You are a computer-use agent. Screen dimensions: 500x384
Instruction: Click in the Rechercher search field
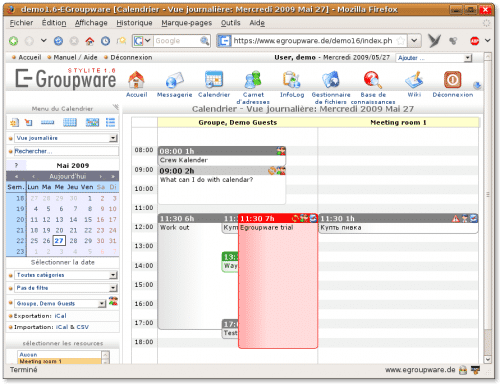(66, 151)
